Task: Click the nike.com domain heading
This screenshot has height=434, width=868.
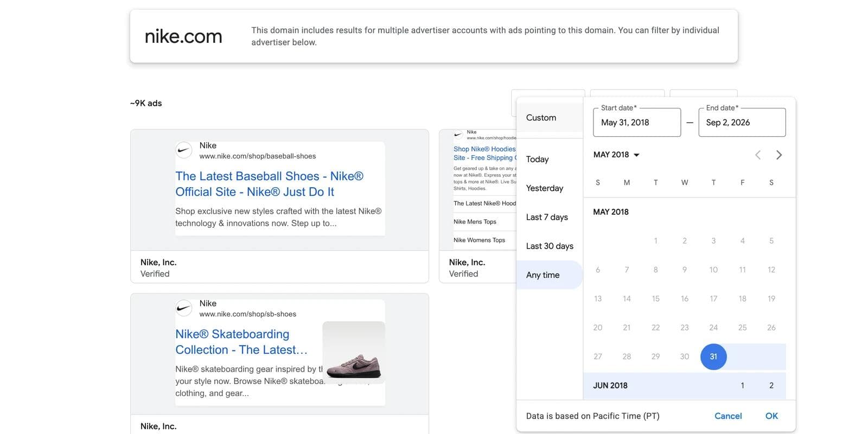Action: pos(183,36)
